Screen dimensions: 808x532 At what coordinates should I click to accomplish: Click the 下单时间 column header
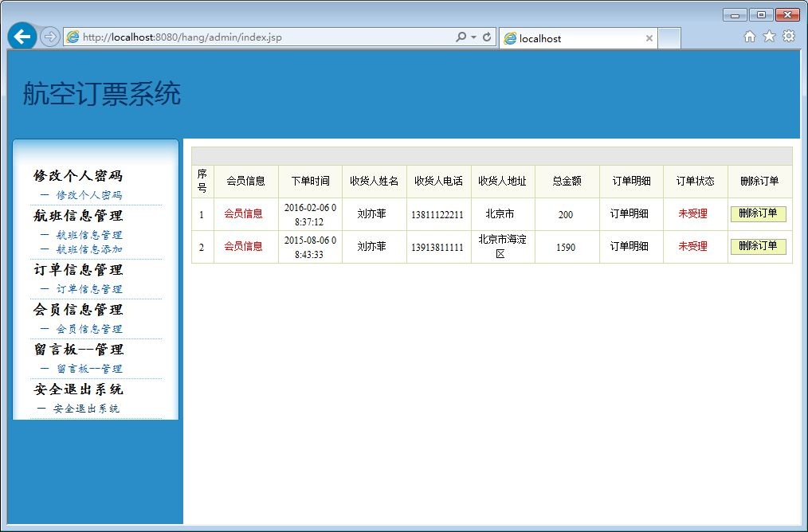[310, 181]
